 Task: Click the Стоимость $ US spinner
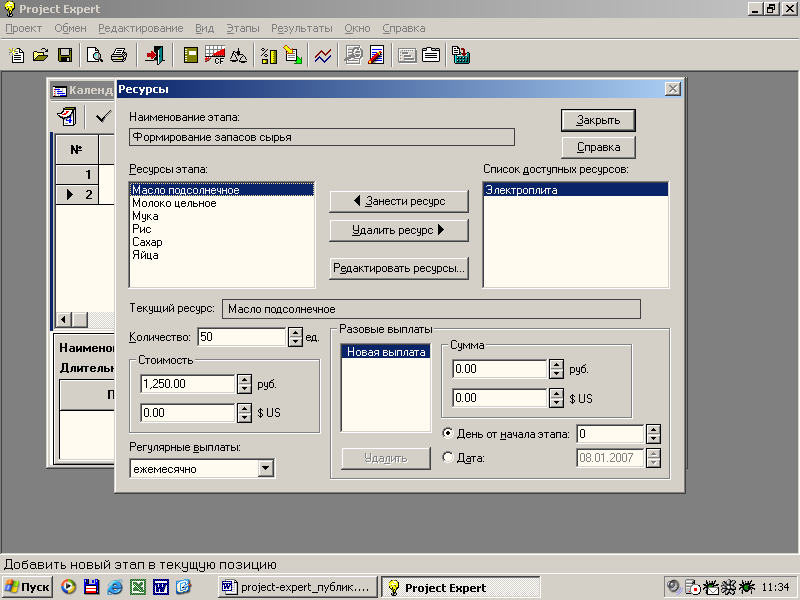pyautogui.click(x=244, y=413)
